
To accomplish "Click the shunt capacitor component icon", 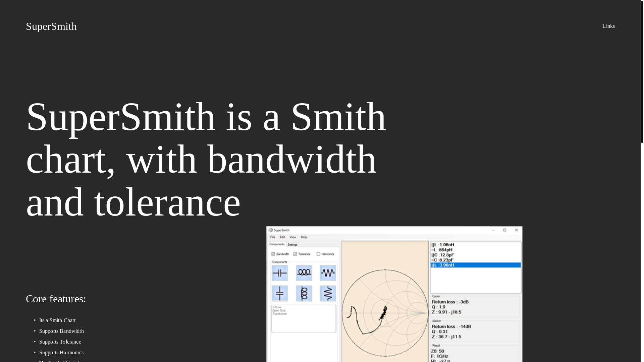I will point(280,293).
